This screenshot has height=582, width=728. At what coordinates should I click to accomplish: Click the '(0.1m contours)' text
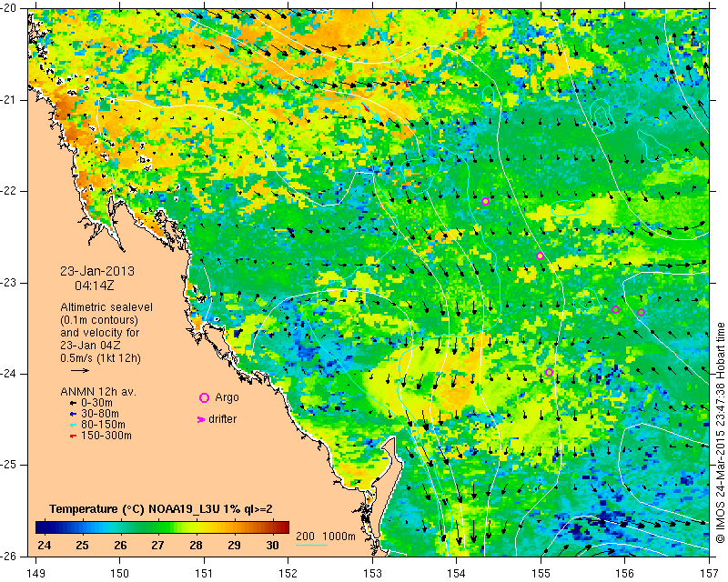coord(99,320)
